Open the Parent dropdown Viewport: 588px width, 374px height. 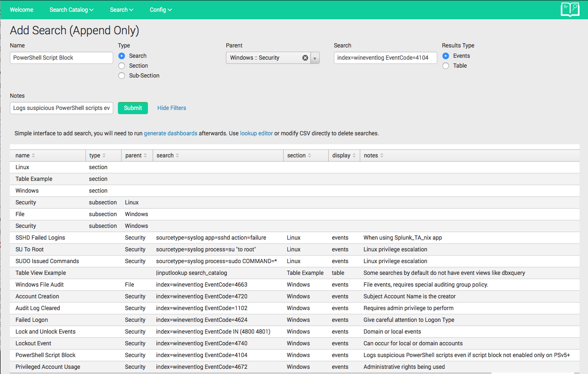315,58
